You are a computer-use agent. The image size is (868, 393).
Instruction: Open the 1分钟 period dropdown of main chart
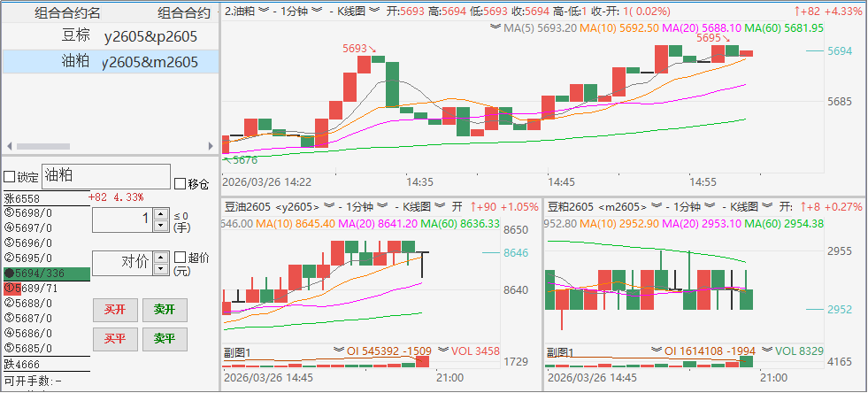click(x=318, y=11)
